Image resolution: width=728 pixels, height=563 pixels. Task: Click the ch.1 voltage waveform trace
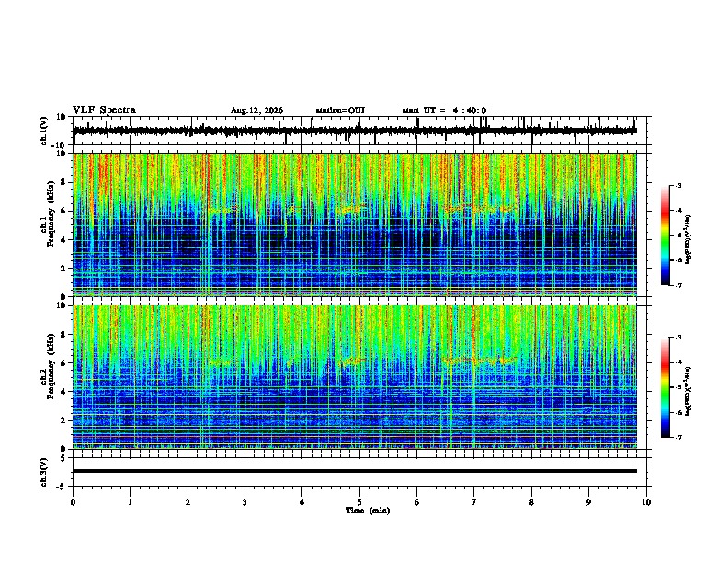[355, 131]
